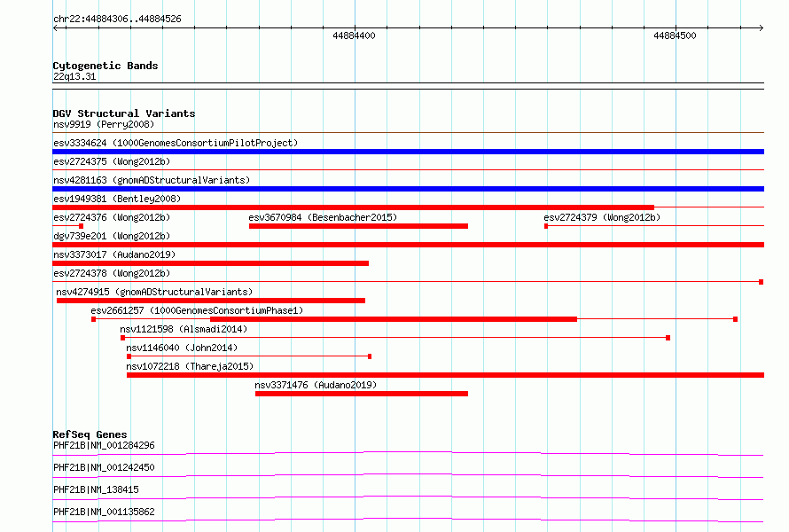789x532 pixels.
Task: Open nsv3371476 (Audano2019) variant label
Action: 316,385
